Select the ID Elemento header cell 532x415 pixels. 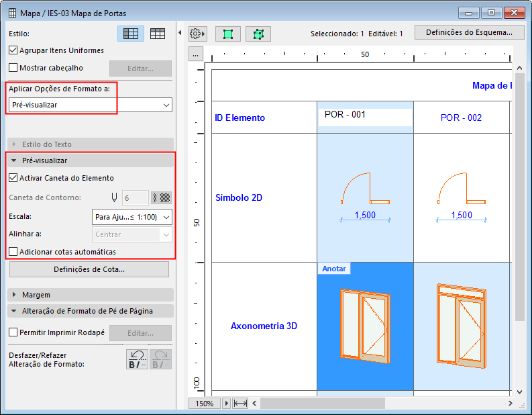click(264, 118)
